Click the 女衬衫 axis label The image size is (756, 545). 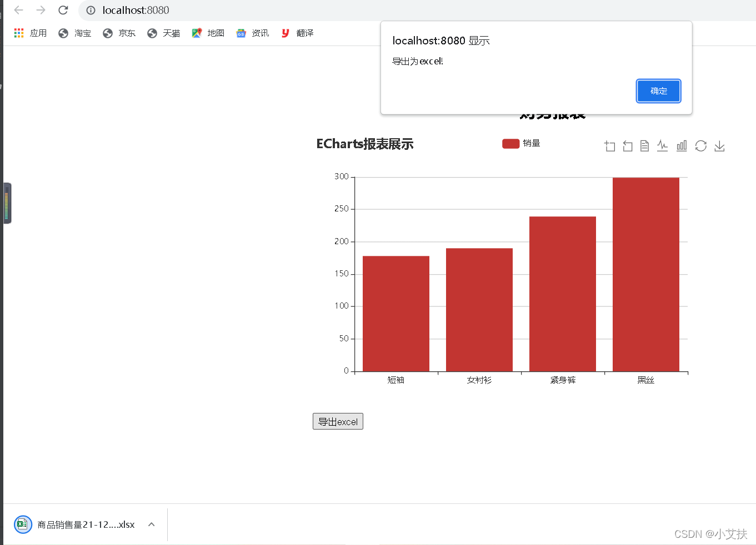479,380
